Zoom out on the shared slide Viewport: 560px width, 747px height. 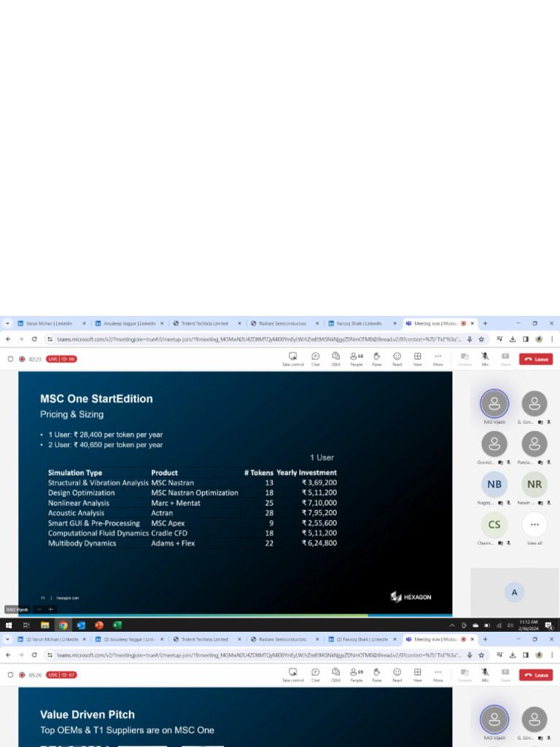click(39, 609)
